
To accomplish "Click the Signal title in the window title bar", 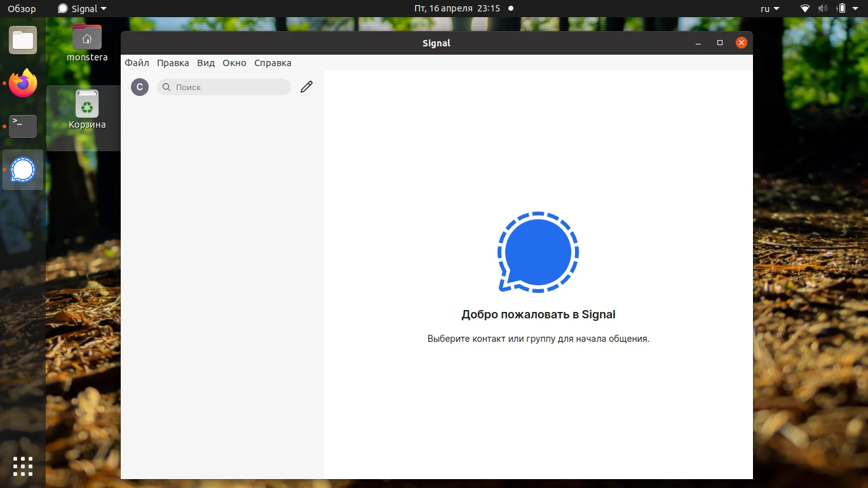I will click(x=437, y=43).
